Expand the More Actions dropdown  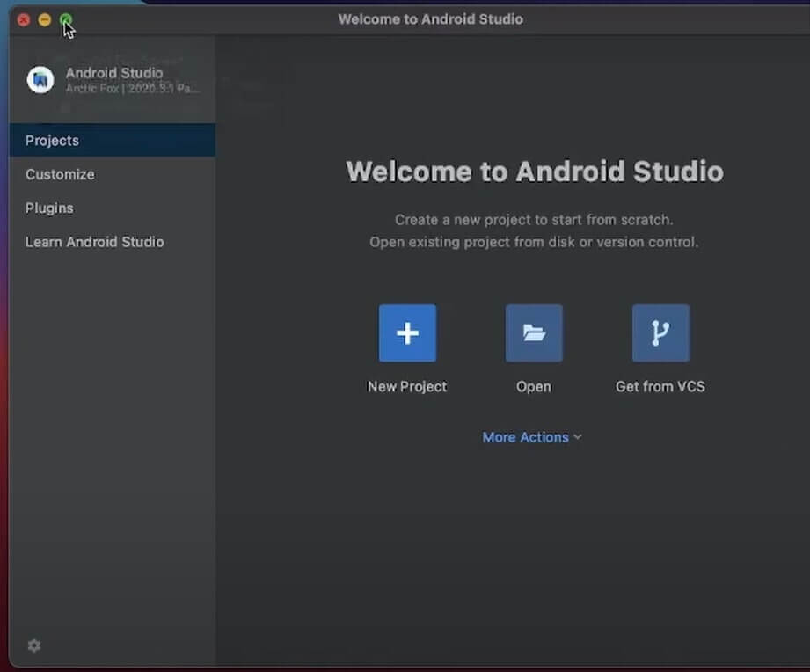[x=532, y=437]
